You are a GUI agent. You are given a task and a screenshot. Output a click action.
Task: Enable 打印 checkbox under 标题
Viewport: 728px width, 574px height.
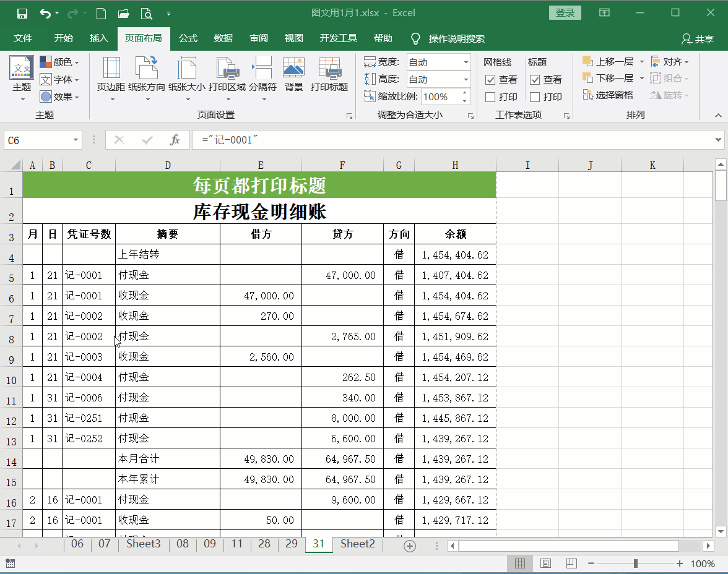pyautogui.click(x=536, y=96)
